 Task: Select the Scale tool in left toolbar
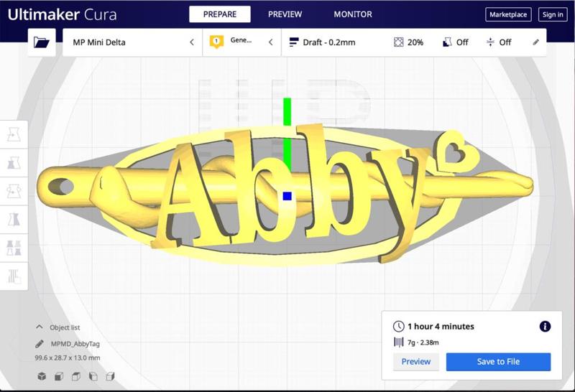coord(14,163)
